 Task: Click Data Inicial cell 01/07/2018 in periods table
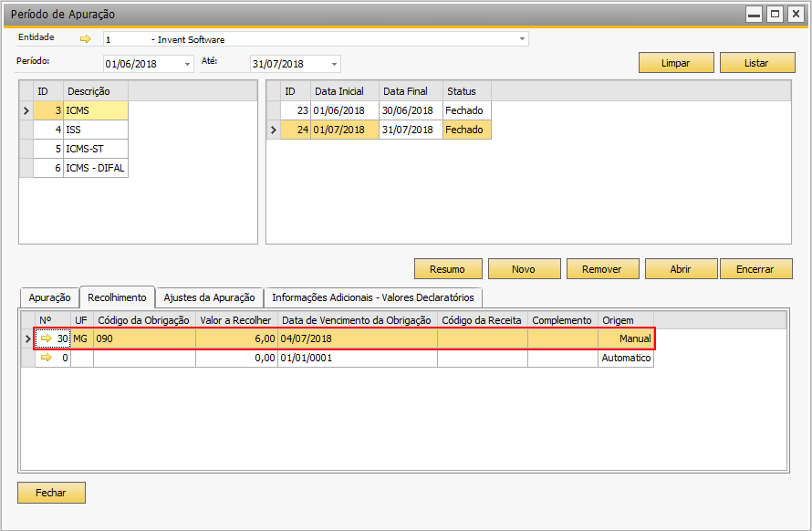point(345,130)
